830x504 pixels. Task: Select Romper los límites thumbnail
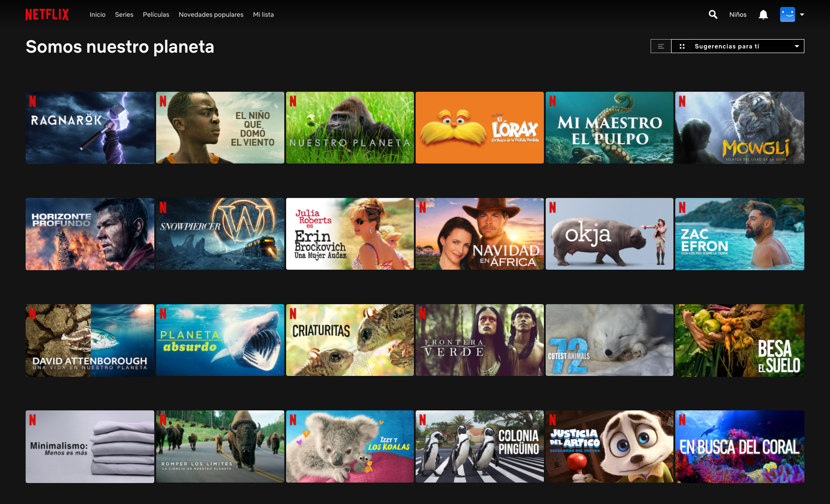click(x=220, y=446)
